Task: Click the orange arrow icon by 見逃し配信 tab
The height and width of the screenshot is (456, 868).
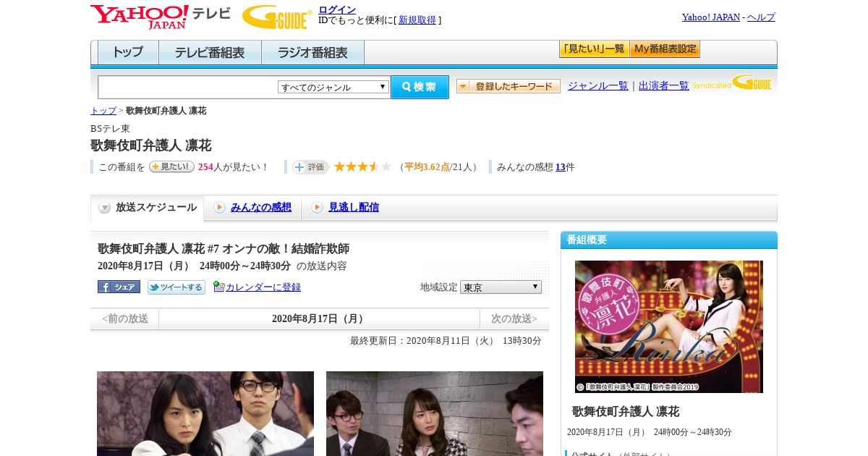Action: pos(317,208)
